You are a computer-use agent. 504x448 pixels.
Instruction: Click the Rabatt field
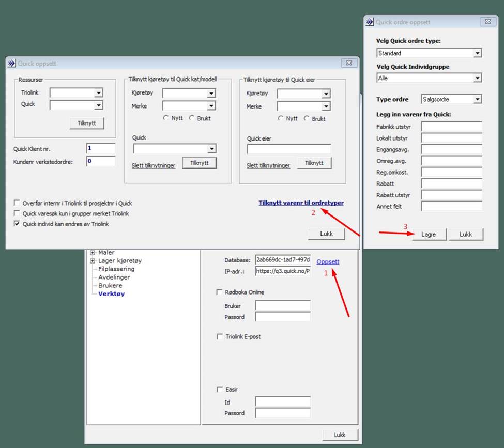[x=451, y=183]
